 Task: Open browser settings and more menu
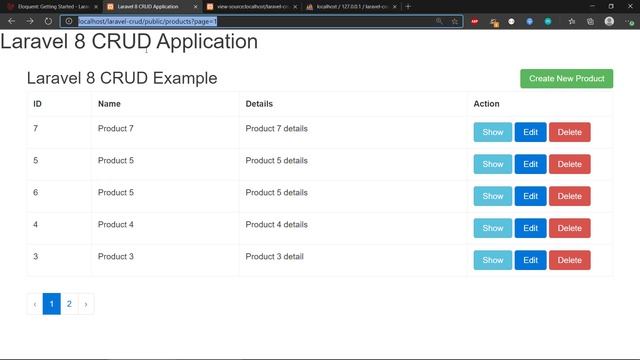[x=629, y=22]
